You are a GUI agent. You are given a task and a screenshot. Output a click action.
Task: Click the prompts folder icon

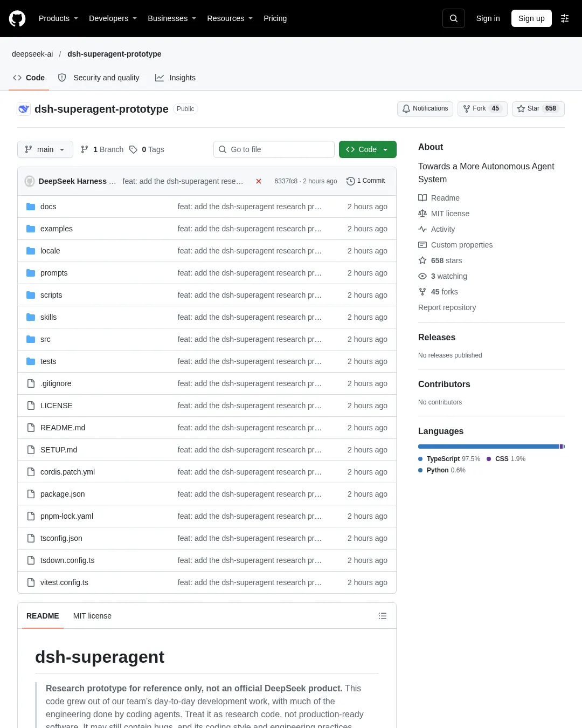[x=31, y=273]
